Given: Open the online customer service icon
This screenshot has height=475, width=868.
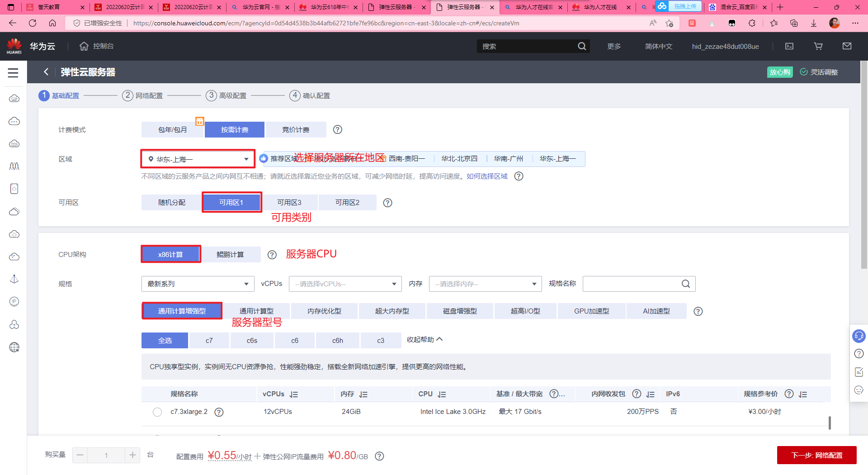Looking at the screenshot, I should (859, 336).
